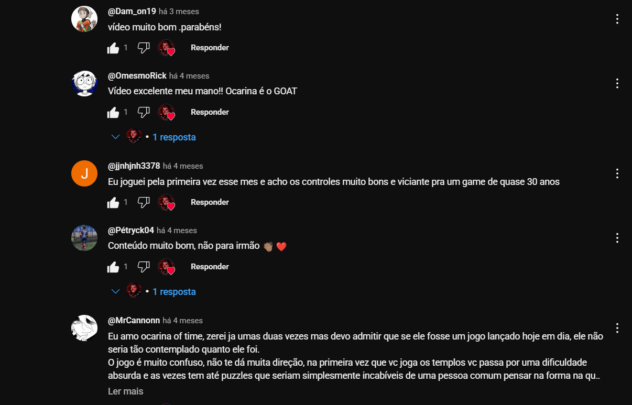The image size is (632, 405).
Task: Expand @MrCannonn comment with Ler mais
Action: click(x=125, y=391)
